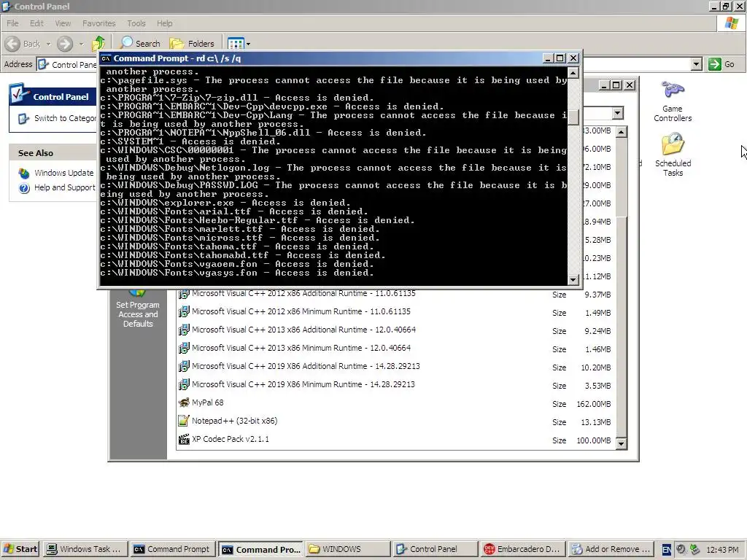Expand the Back history dropdown arrow

tap(48, 44)
